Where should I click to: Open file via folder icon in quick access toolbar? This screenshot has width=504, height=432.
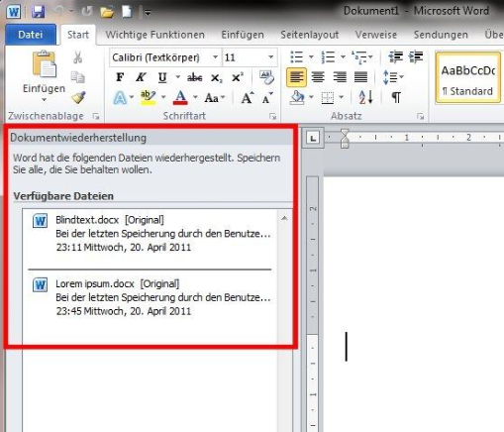coord(107,12)
